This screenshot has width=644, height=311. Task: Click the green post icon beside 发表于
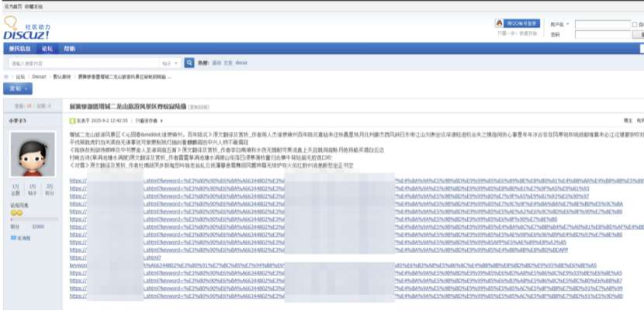(73, 121)
